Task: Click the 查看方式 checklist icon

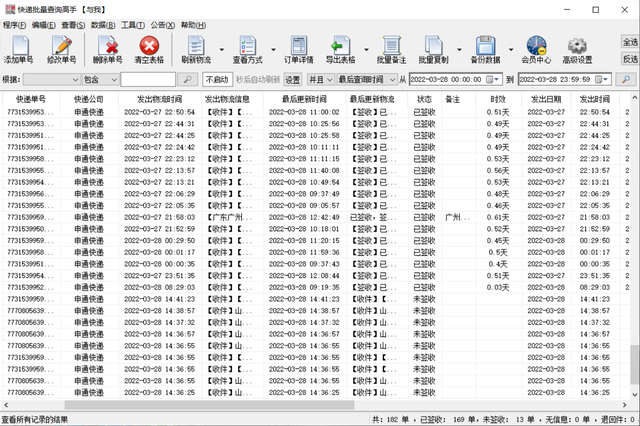Action: (x=248, y=49)
